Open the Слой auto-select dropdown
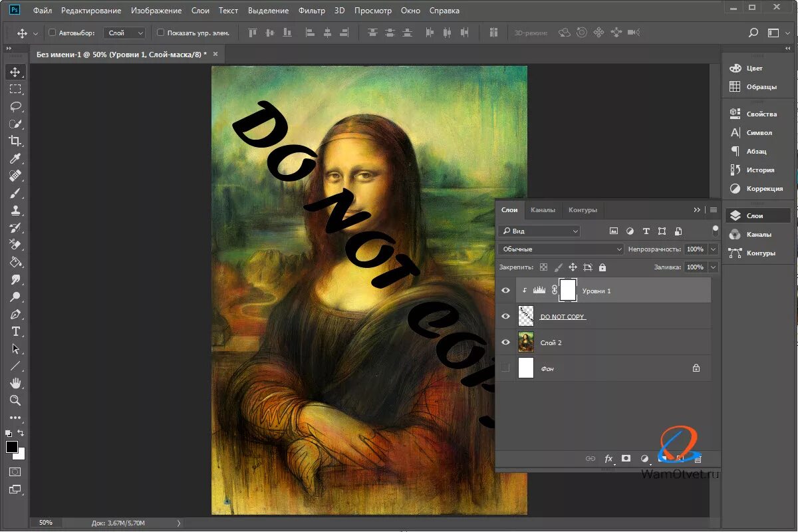This screenshot has width=798, height=532. tap(125, 33)
